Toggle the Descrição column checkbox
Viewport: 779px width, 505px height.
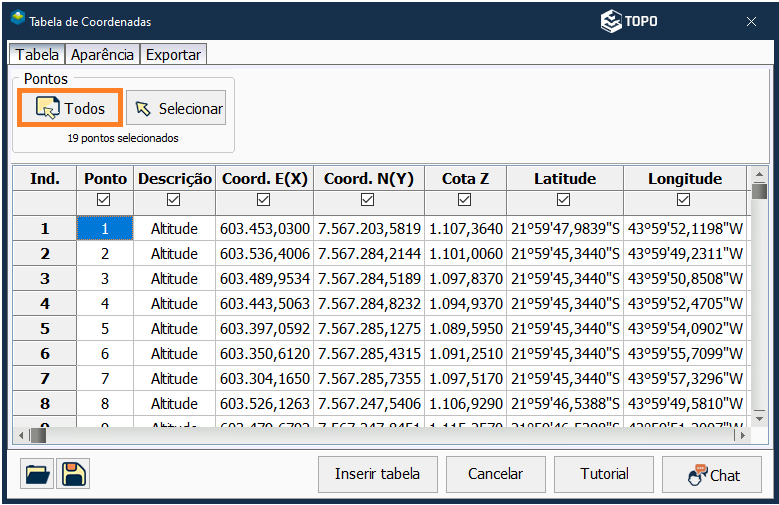pyautogui.click(x=175, y=200)
